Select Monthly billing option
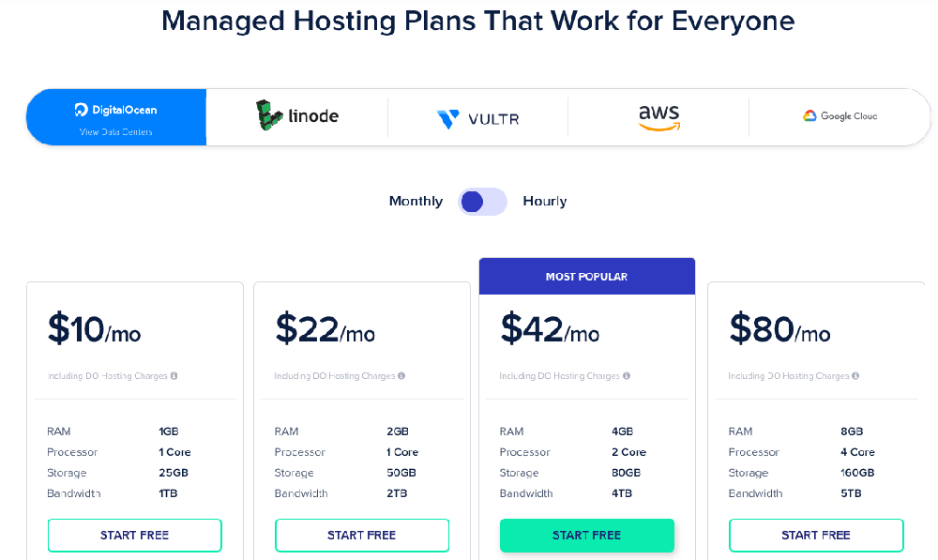Viewport: 938px width, 560px height. pyautogui.click(x=416, y=201)
